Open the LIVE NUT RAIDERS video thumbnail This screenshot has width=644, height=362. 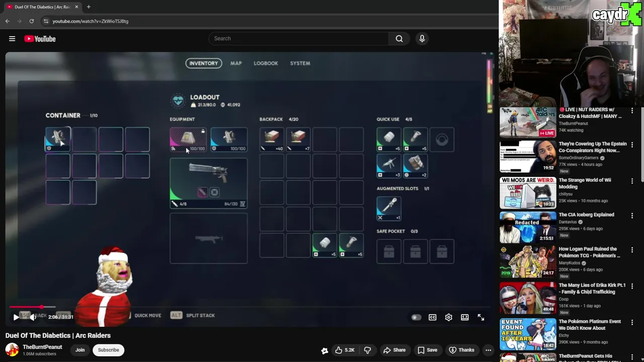(x=528, y=122)
